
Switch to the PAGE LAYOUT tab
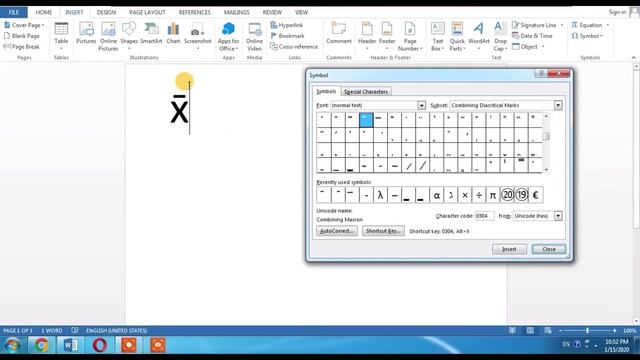click(x=147, y=12)
